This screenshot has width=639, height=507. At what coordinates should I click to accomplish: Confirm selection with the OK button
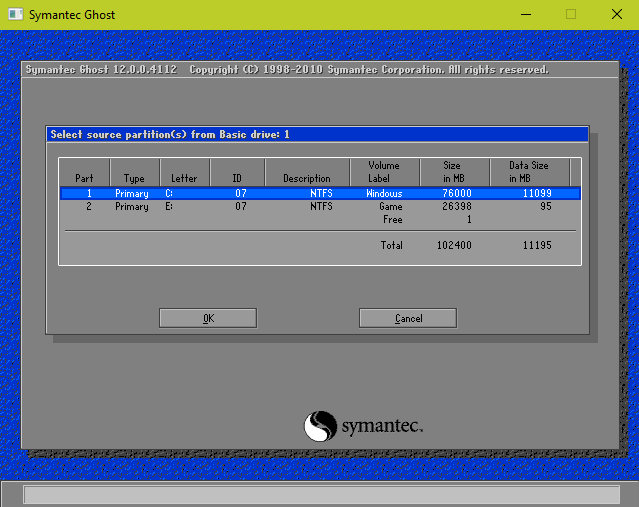point(208,318)
